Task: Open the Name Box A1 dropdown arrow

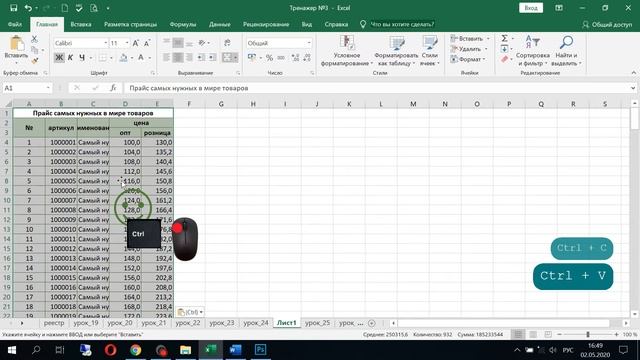Action: click(x=48, y=88)
